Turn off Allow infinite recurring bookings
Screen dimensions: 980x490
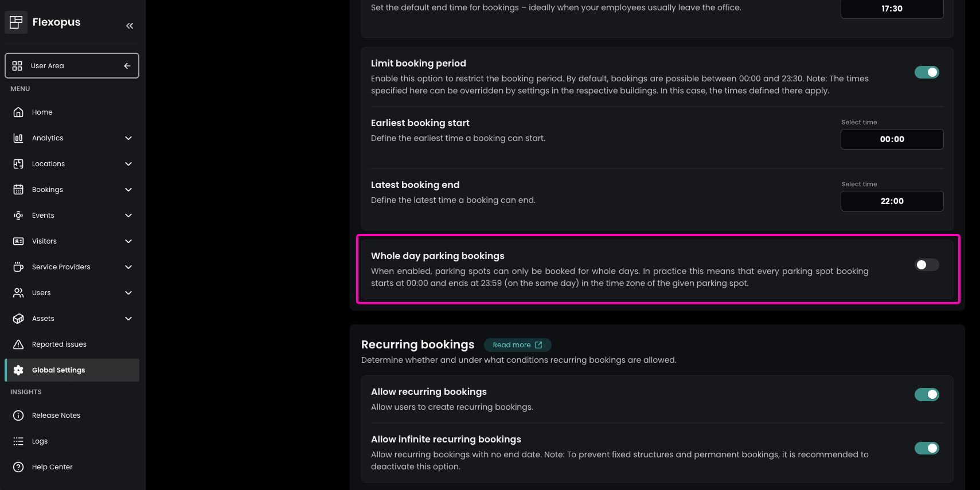[x=927, y=448]
